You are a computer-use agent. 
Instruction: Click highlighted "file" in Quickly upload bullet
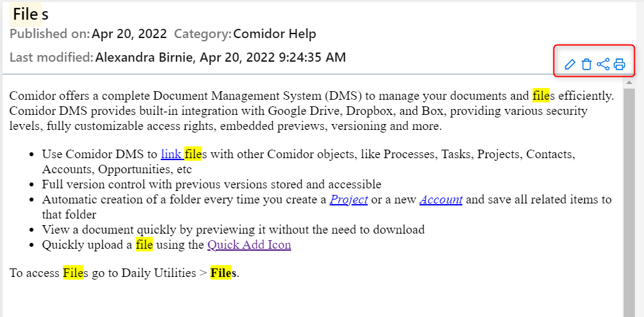point(144,245)
